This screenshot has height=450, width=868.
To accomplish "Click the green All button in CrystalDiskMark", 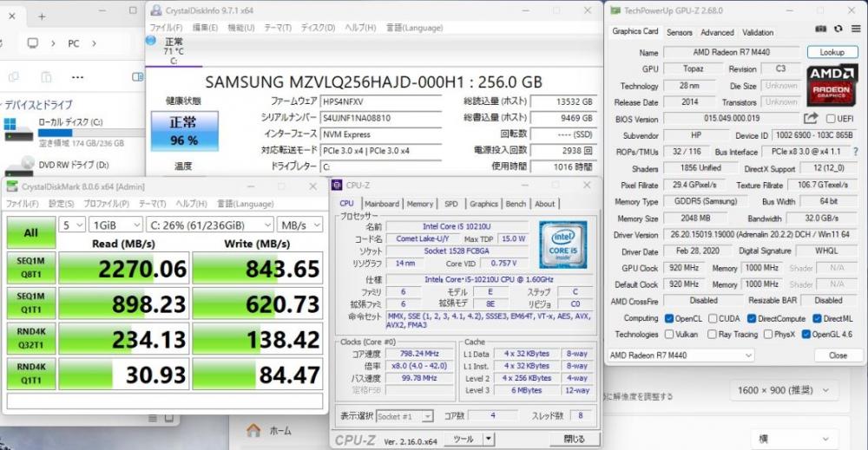I will tap(31, 232).
